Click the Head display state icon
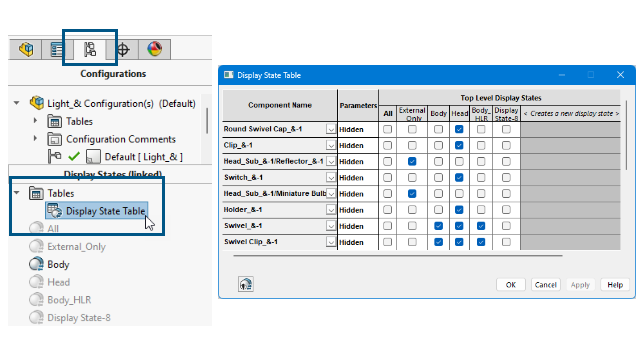Viewport: 640px width, 360px height. (36, 282)
